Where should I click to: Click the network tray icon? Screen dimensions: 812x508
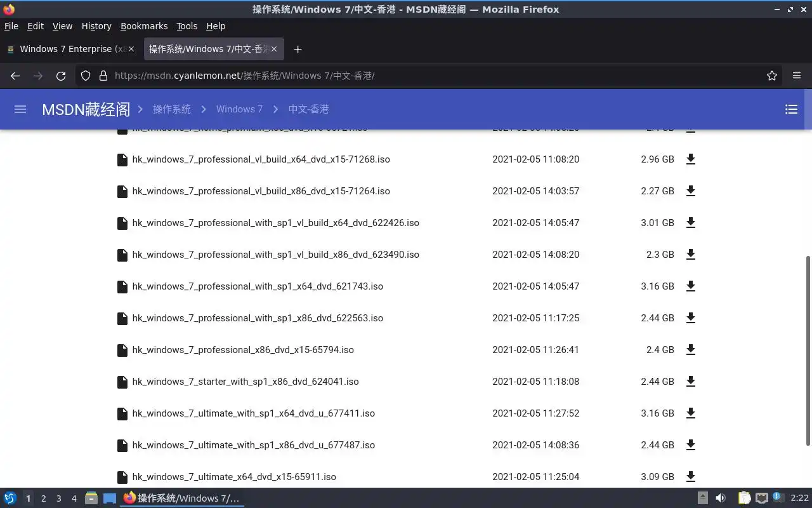[x=762, y=498]
